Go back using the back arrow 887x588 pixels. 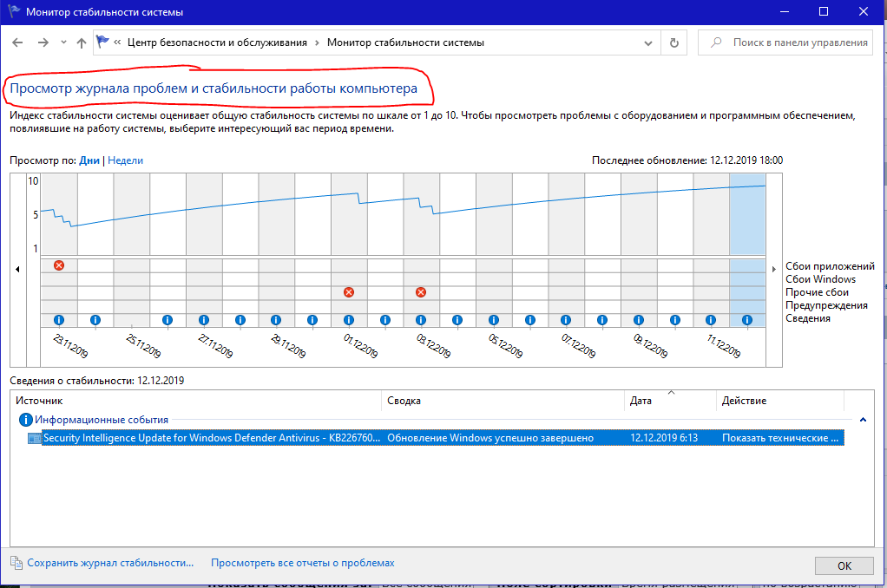coord(17,42)
